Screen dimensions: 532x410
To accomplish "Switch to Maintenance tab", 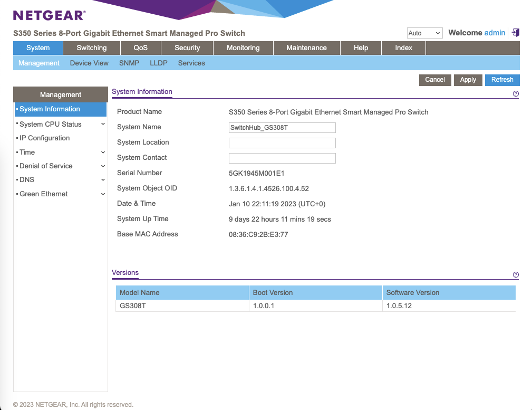I will pos(306,48).
